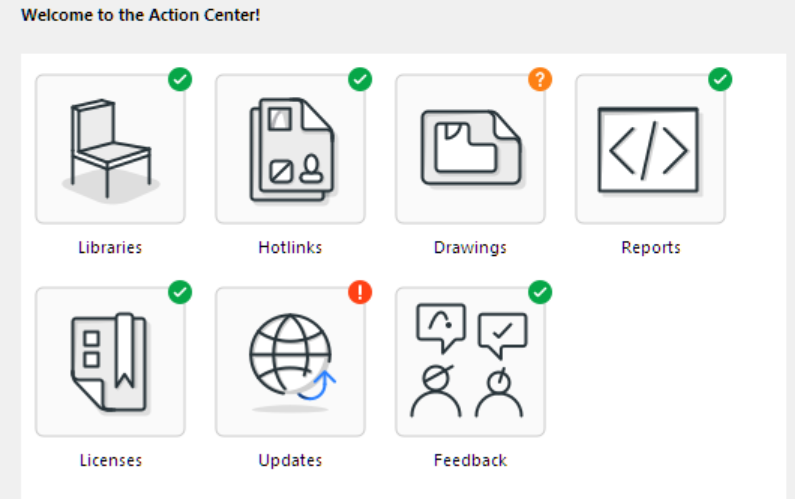Select the Updates text label
Viewport: 795px width, 499px height.
290,461
